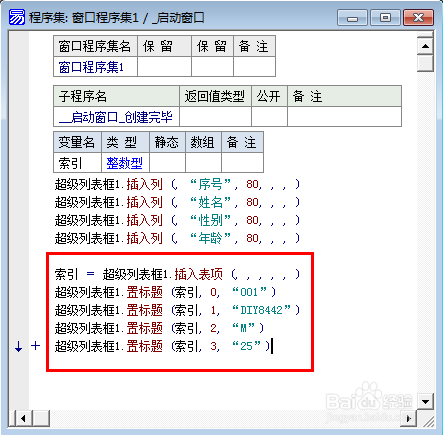Image resolution: width=443 pixels, height=435 pixels.
Task: Click the 插入表项 command in index line
Action: (198, 274)
